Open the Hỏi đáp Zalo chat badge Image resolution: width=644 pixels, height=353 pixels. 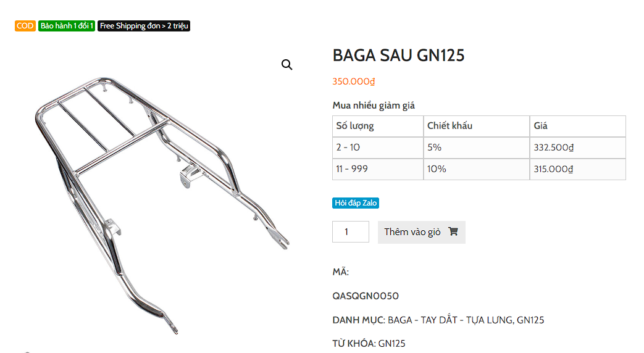click(x=356, y=203)
